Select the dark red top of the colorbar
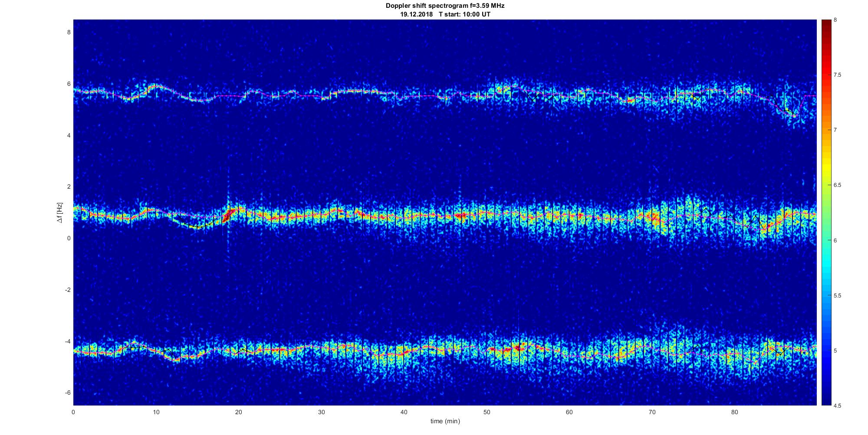This screenshot has width=868, height=435. click(826, 23)
